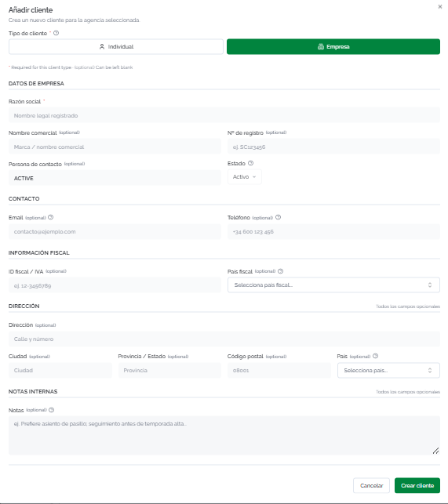Open the Estado Activo dropdown
This screenshot has width=448, height=504.
[x=245, y=177]
